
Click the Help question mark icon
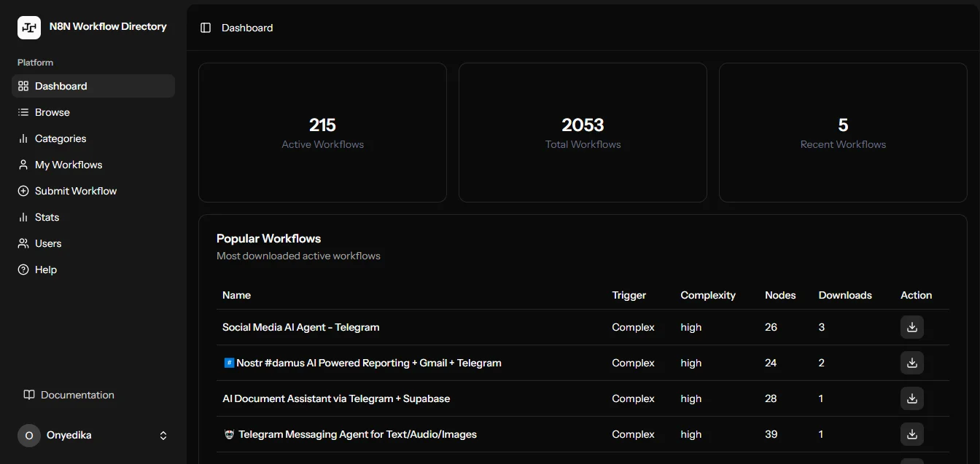[x=23, y=270]
